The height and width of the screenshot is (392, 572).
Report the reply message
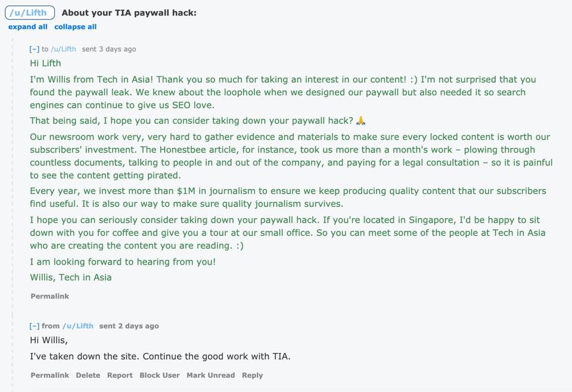[120, 375]
